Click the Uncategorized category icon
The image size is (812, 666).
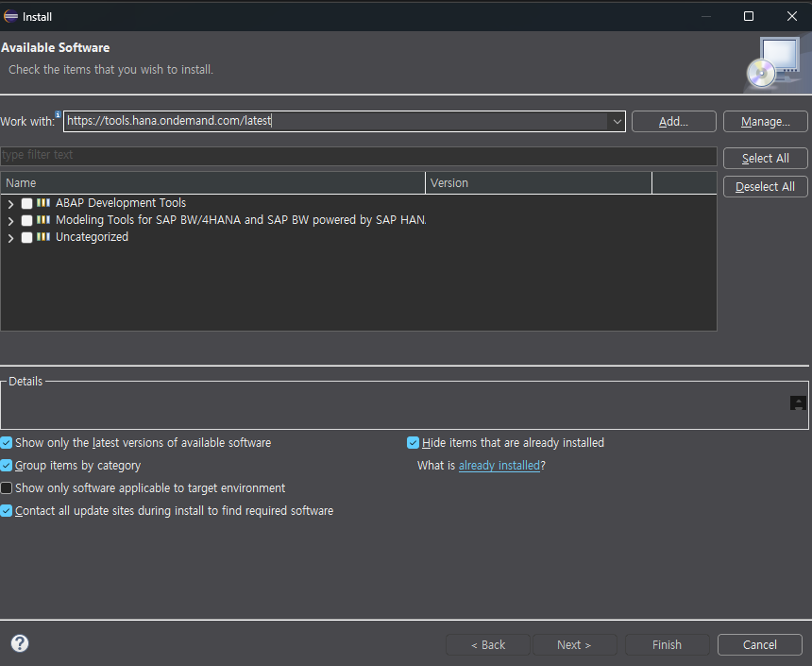[43, 237]
